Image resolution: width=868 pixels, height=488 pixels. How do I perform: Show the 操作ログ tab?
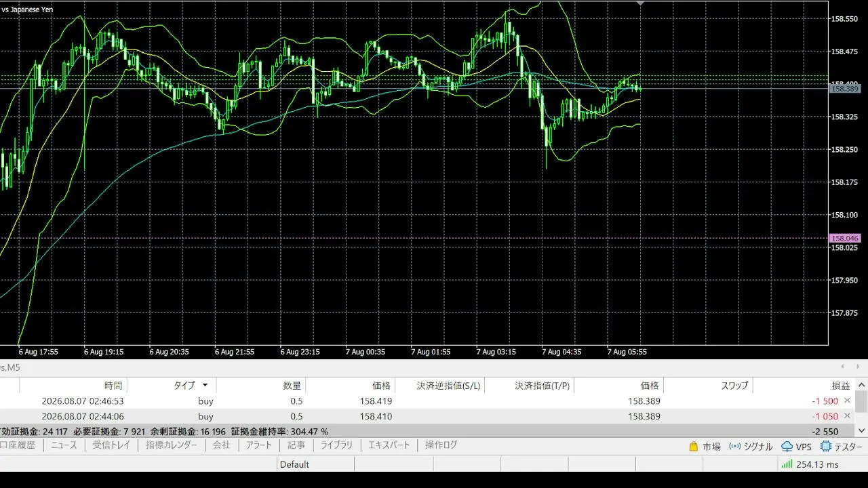pyautogui.click(x=441, y=445)
